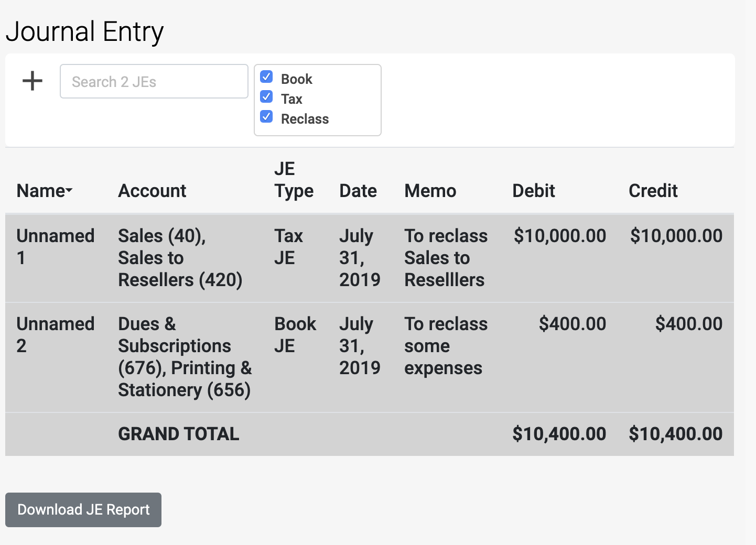Click the plus icon to add entry
This screenshot has height=545, width=756.
33,81
